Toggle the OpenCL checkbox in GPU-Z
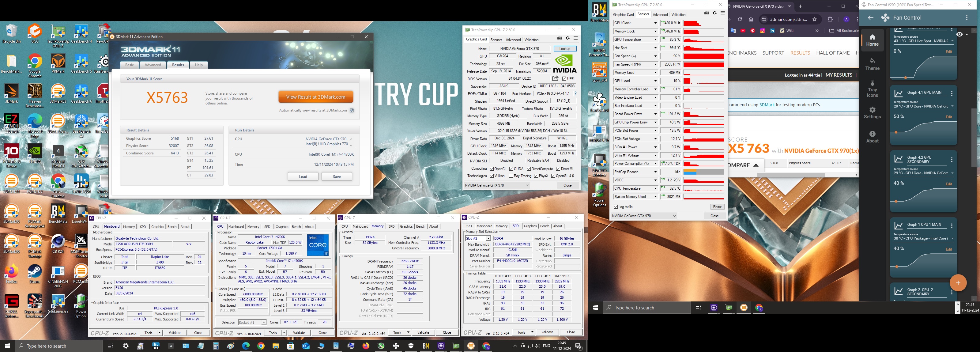This screenshot has height=352, width=980. tap(492, 168)
